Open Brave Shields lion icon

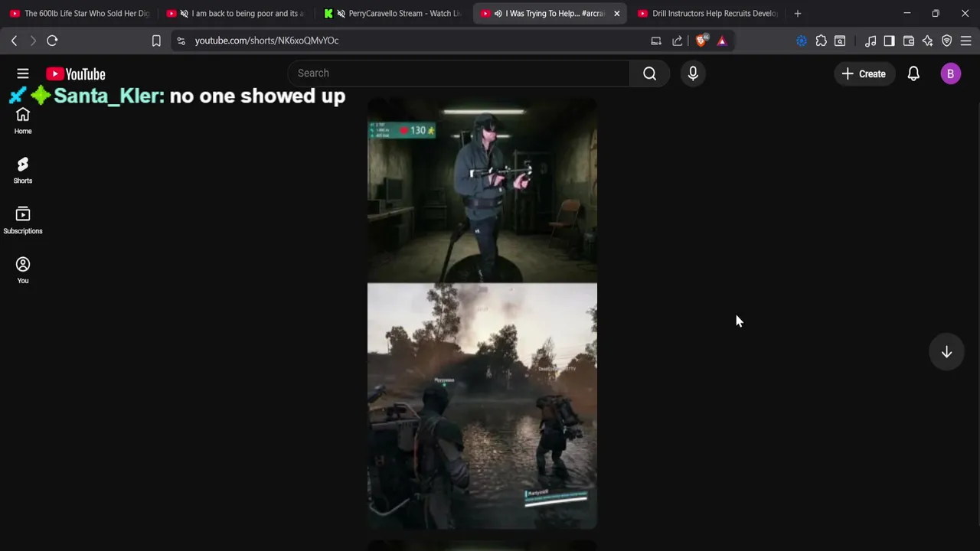point(701,41)
